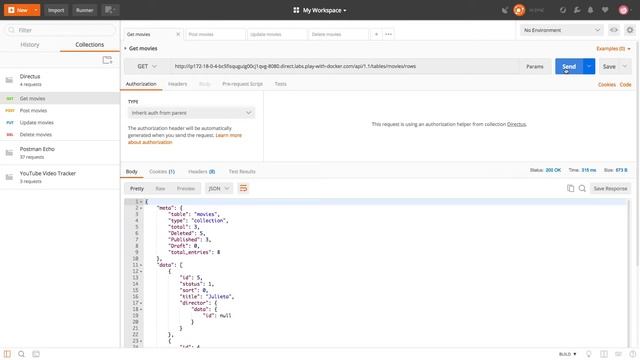Click the Save Response button
The image size is (640, 360).
tap(610, 188)
